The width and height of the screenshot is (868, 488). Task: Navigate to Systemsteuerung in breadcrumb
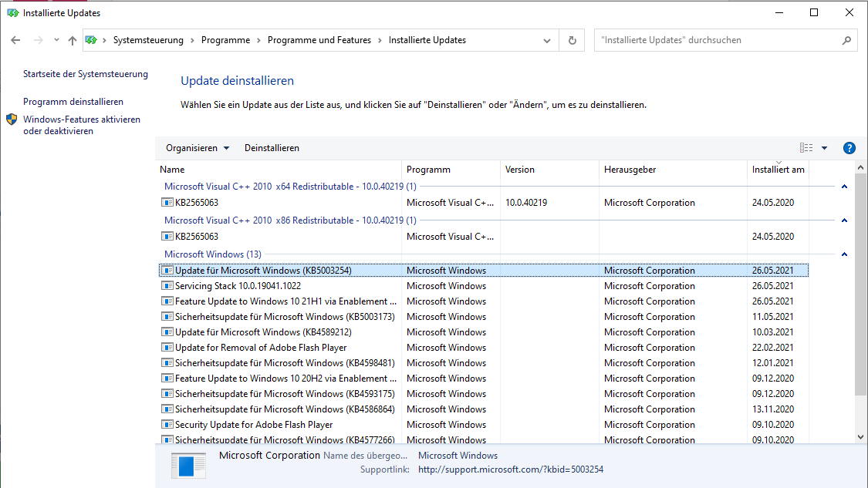(148, 40)
